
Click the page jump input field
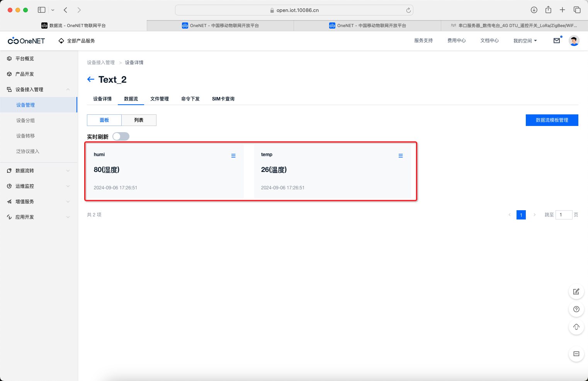564,215
